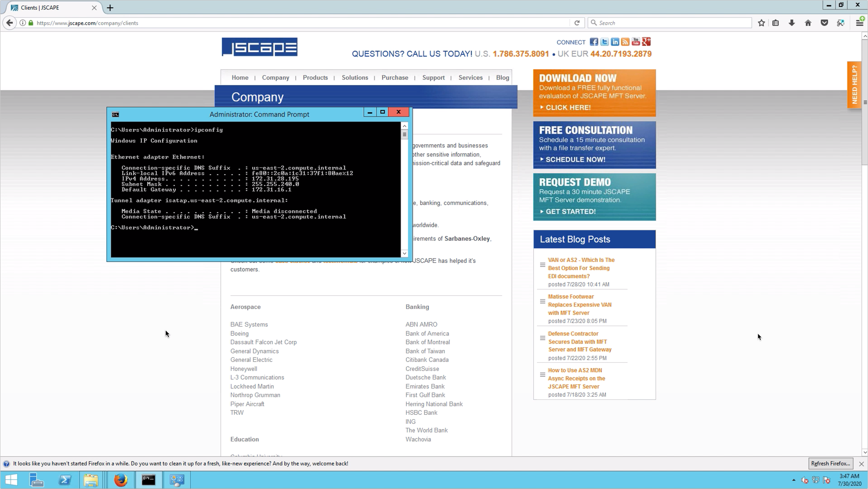The height and width of the screenshot is (489, 868).
Task: Click the Twitter icon next to CONNECT
Action: click(x=604, y=42)
